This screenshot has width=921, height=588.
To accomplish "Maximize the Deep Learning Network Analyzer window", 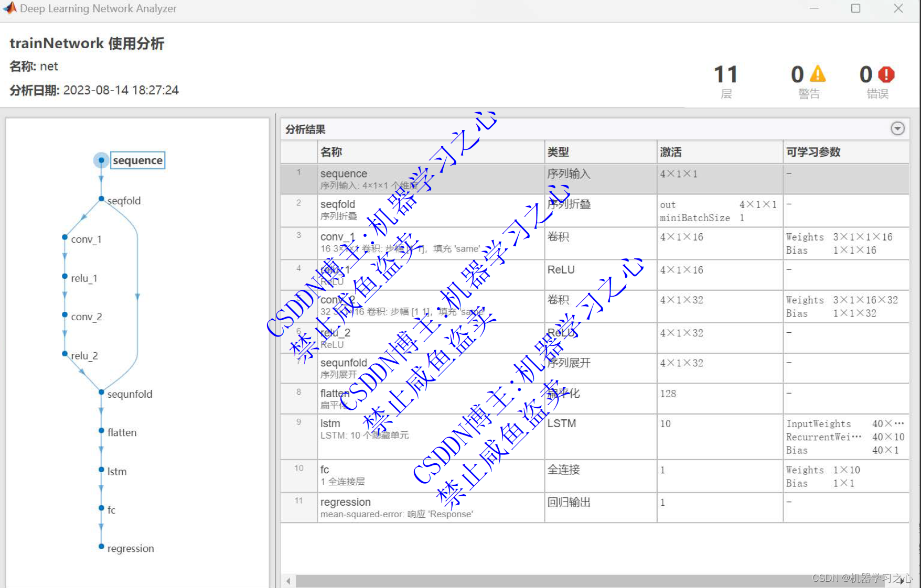I will [855, 8].
